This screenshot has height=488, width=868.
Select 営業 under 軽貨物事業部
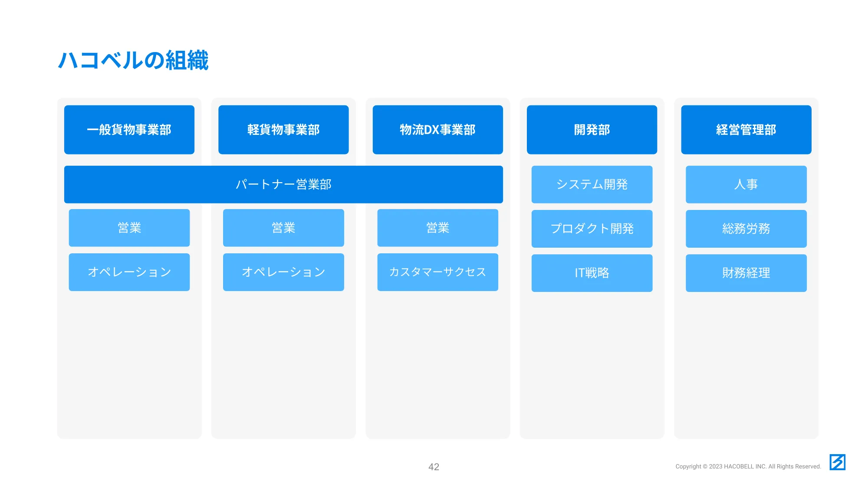click(x=283, y=228)
